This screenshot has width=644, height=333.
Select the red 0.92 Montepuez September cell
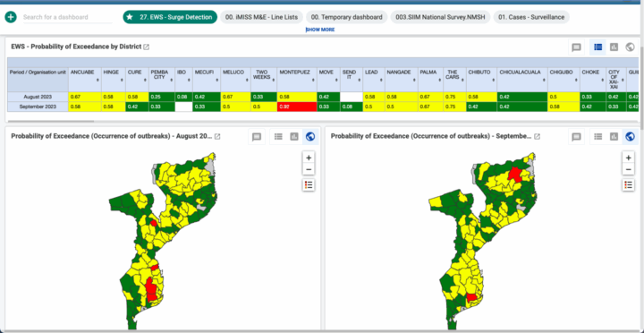pyautogui.click(x=297, y=107)
